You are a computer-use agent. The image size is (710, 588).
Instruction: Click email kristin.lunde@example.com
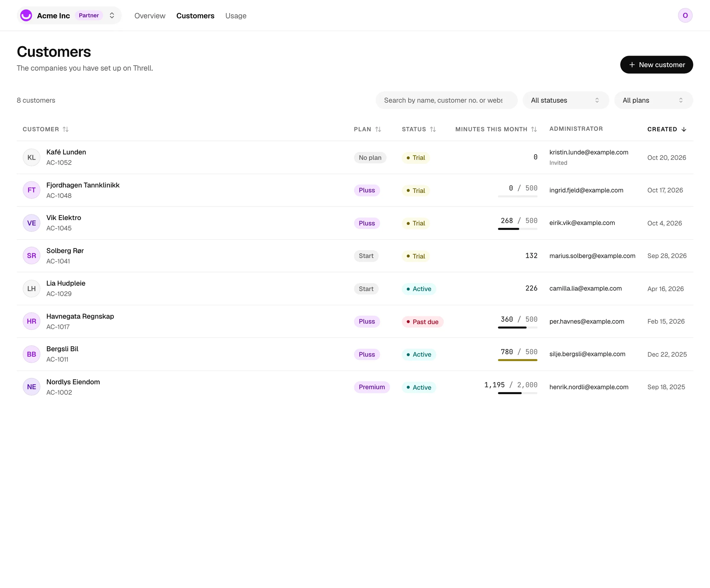point(589,152)
